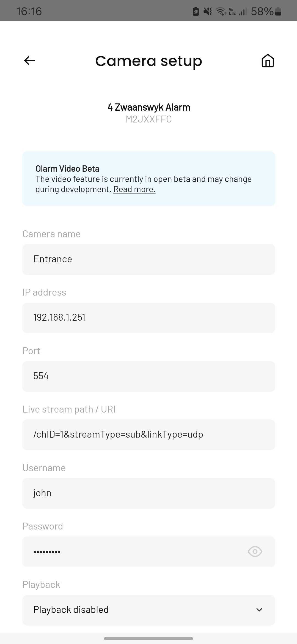Tap the back arrow icon

click(30, 61)
